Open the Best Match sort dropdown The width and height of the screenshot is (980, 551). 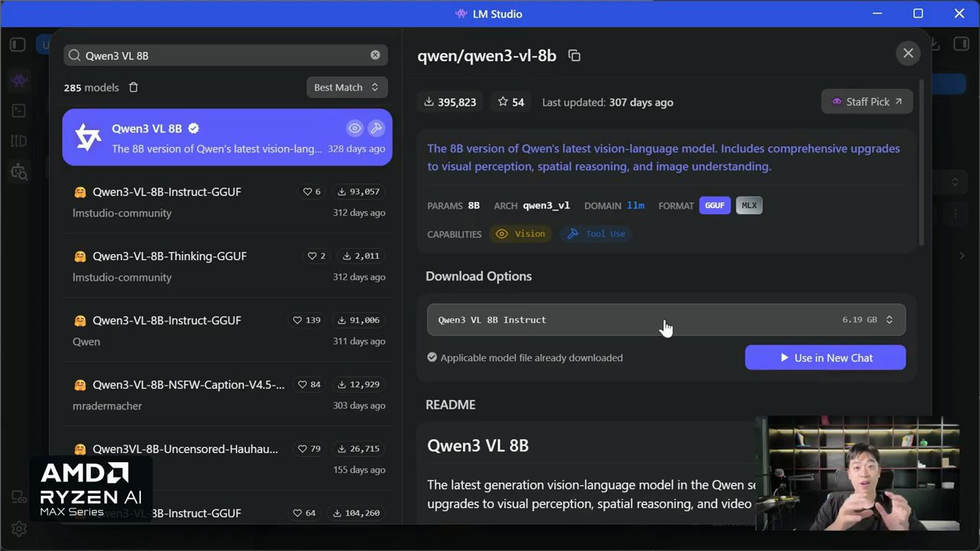pyautogui.click(x=347, y=87)
